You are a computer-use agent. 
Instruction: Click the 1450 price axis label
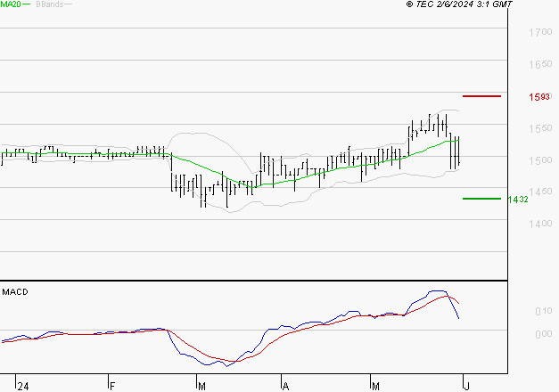click(x=540, y=192)
